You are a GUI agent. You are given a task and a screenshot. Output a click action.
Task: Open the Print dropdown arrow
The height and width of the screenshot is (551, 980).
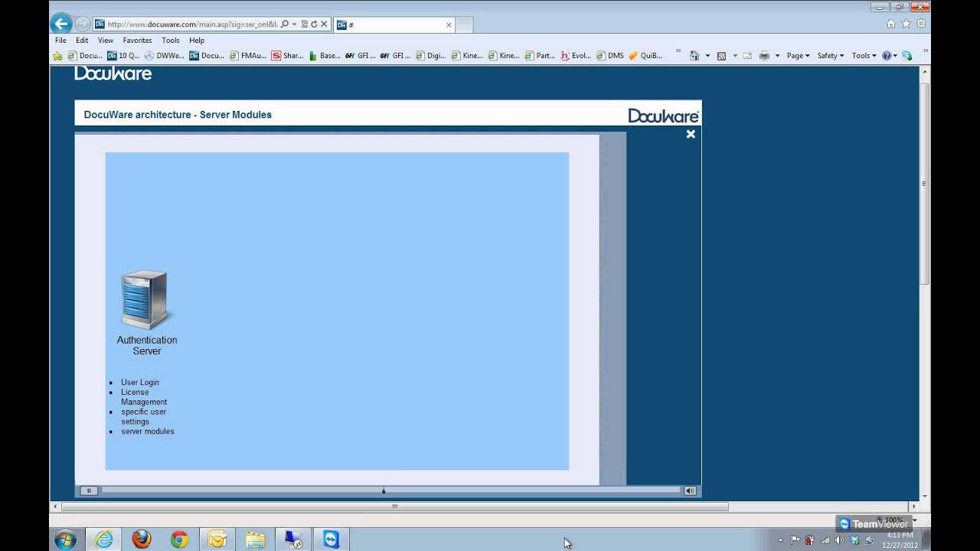pyautogui.click(x=777, y=56)
